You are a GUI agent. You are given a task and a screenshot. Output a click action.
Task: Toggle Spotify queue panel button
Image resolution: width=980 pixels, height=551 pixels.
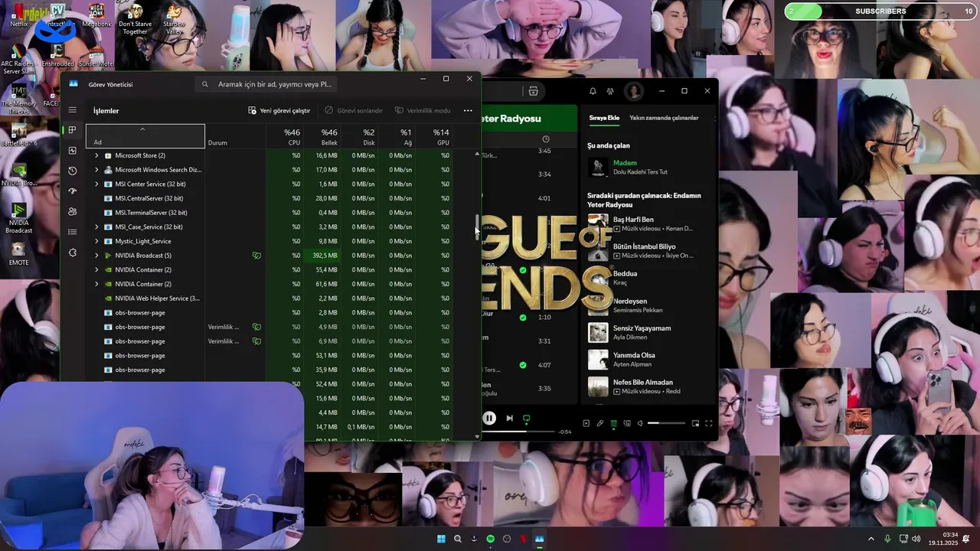pos(613,423)
